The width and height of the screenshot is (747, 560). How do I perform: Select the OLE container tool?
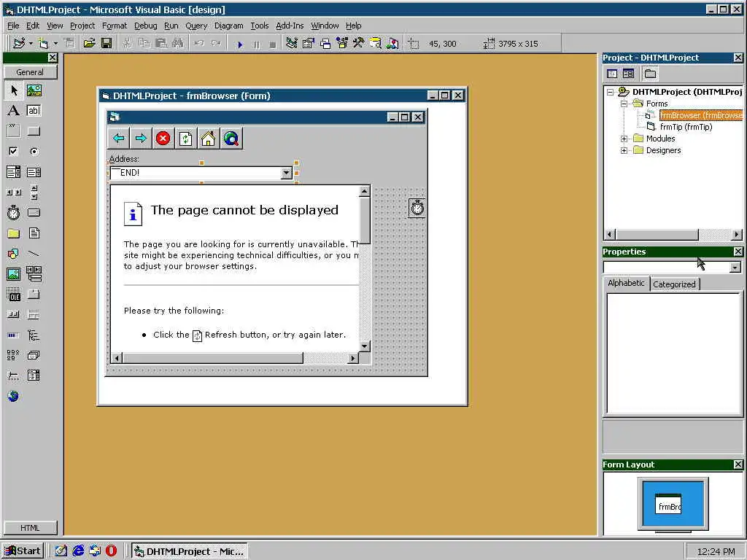[13, 295]
